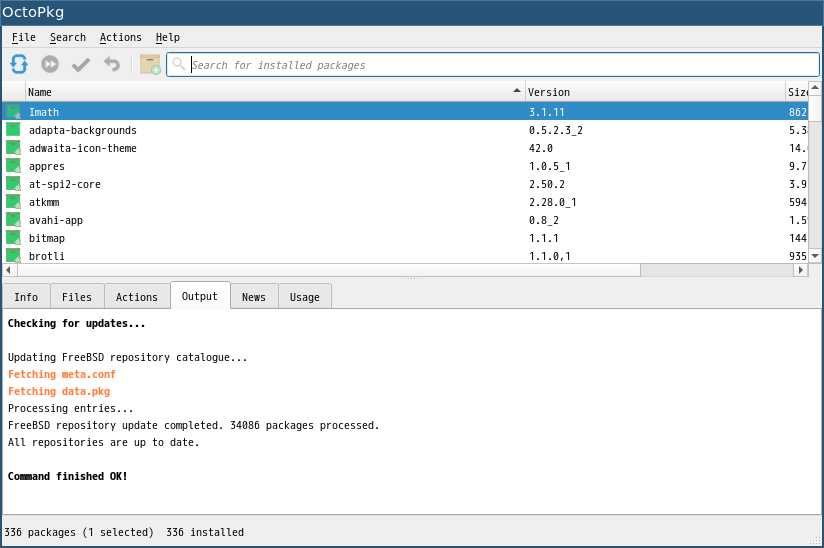The height and width of the screenshot is (548, 824).
Task: Select the avahi-app package row
Action: 405,220
